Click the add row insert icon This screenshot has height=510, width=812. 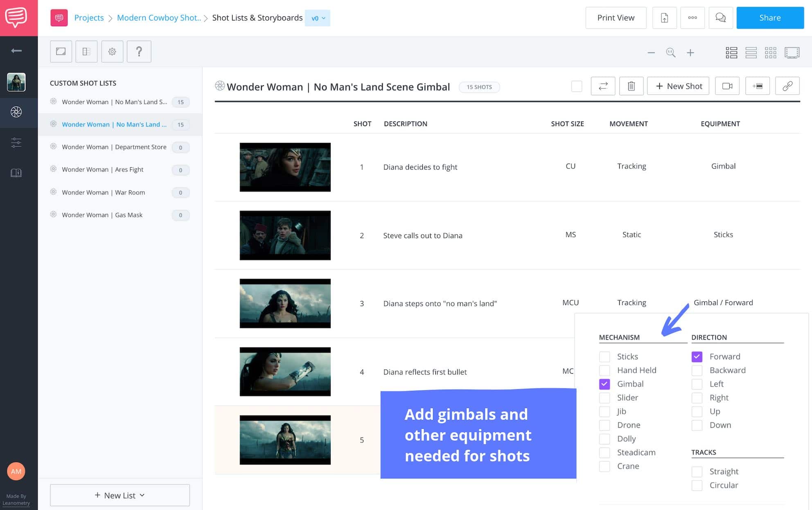(758, 86)
